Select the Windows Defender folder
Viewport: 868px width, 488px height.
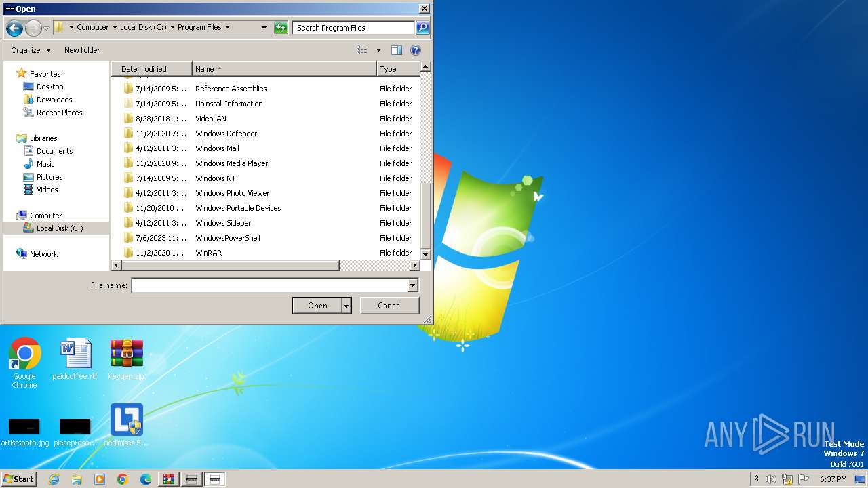pyautogui.click(x=226, y=134)
